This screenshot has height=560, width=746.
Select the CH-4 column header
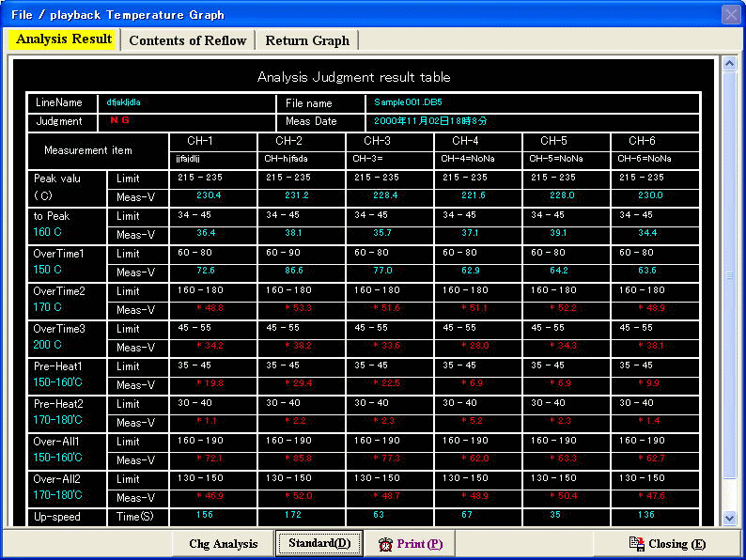465,141
